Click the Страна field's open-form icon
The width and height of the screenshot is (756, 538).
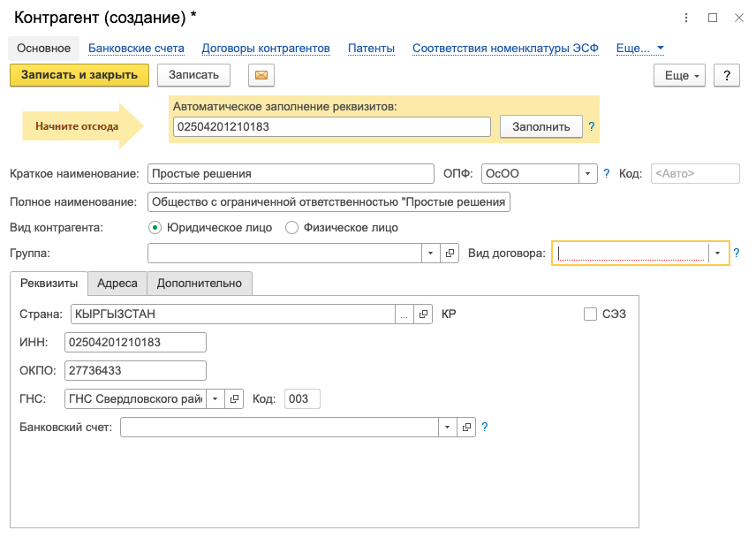coord(423,314)
